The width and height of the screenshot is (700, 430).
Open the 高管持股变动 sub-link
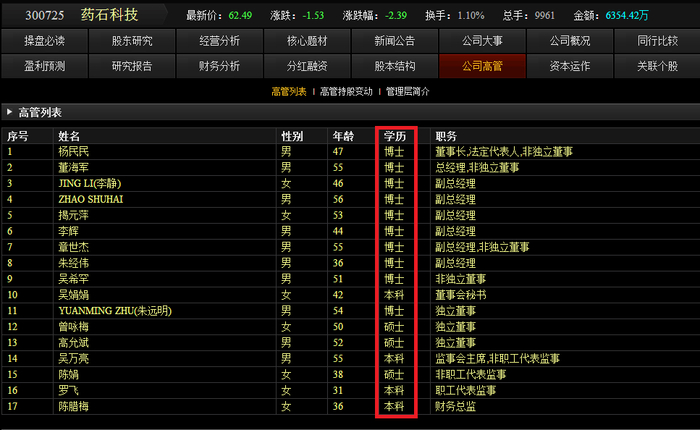(346, 92)
